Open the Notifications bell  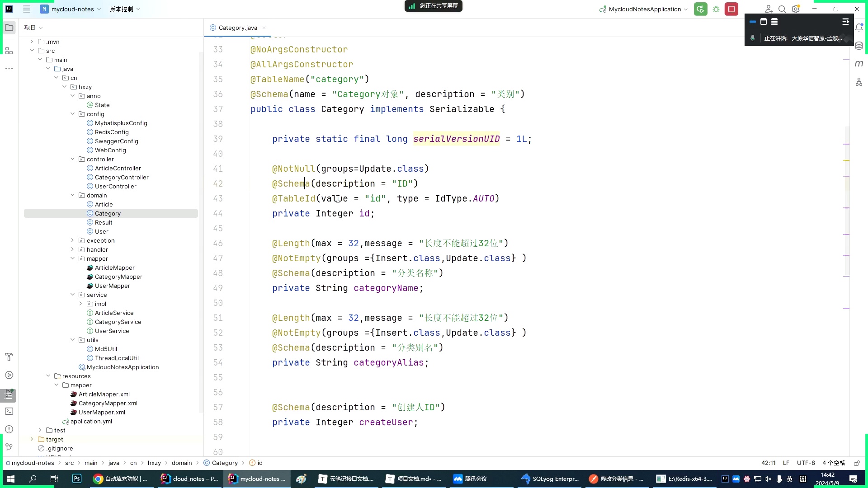click(x=859, y=28)
